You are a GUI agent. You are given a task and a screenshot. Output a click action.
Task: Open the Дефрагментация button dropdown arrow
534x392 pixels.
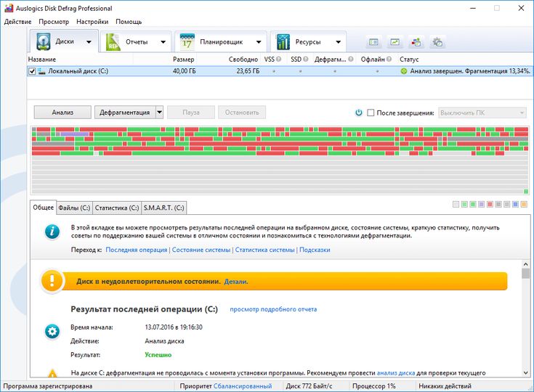[x=159, y=113]
